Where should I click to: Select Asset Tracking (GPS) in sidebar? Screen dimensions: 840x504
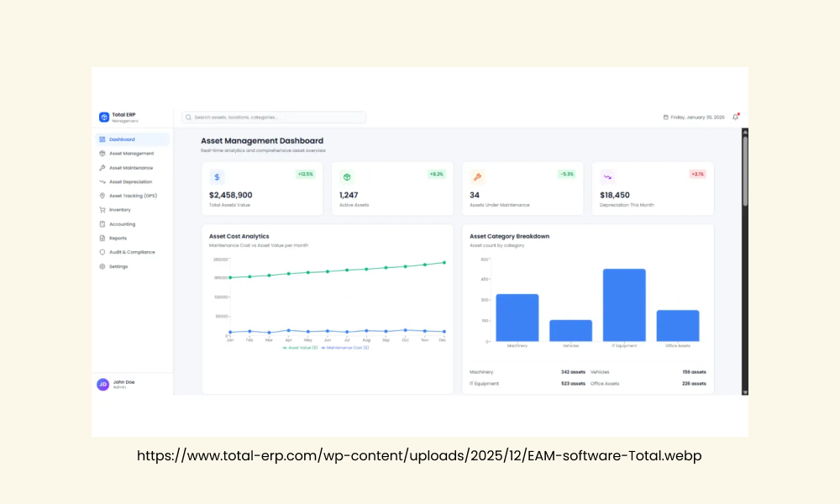pos(133,196)
